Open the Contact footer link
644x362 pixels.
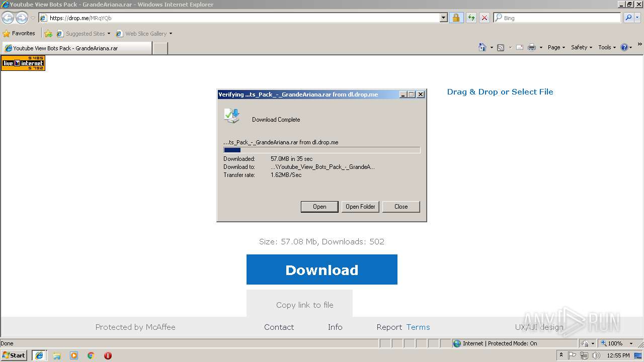coord(279,327)
